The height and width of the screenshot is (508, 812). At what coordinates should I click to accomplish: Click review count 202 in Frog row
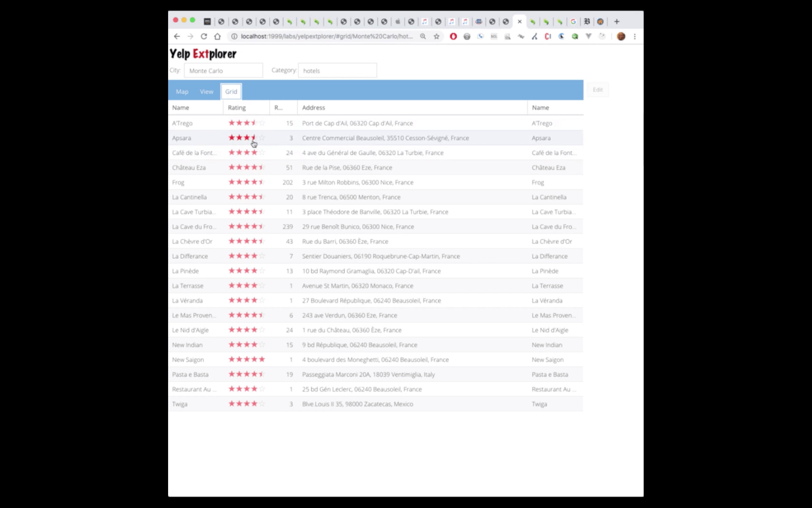[x=288, y=183]
